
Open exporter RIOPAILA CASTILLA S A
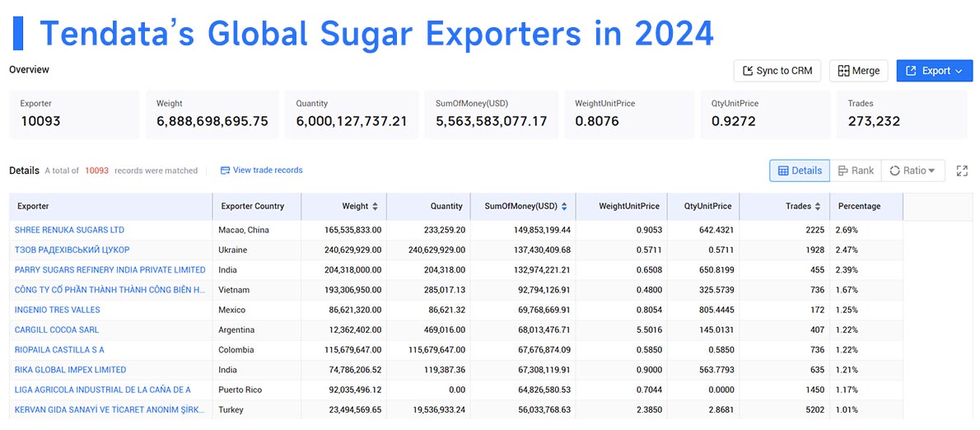[59, 350]
